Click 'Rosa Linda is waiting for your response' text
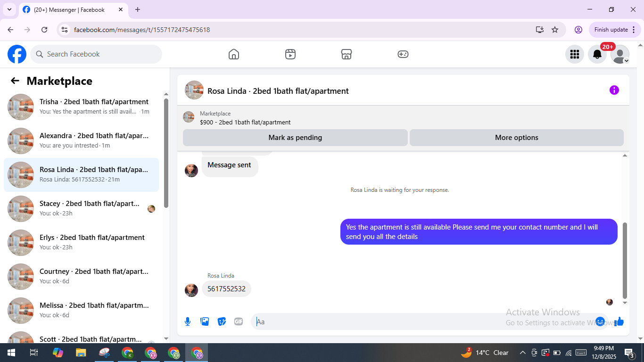644x362 pixels. point(400,190)
